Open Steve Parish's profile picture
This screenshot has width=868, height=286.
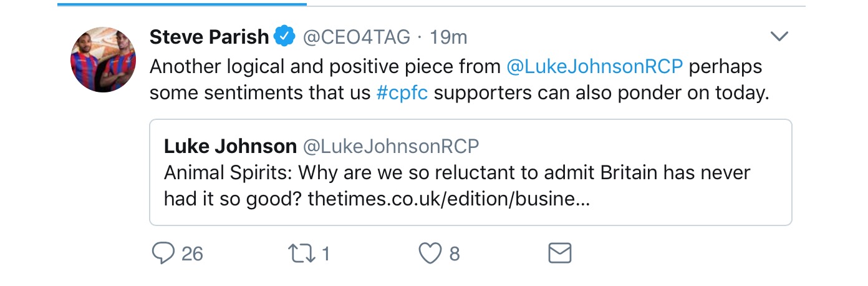(103, 60)
